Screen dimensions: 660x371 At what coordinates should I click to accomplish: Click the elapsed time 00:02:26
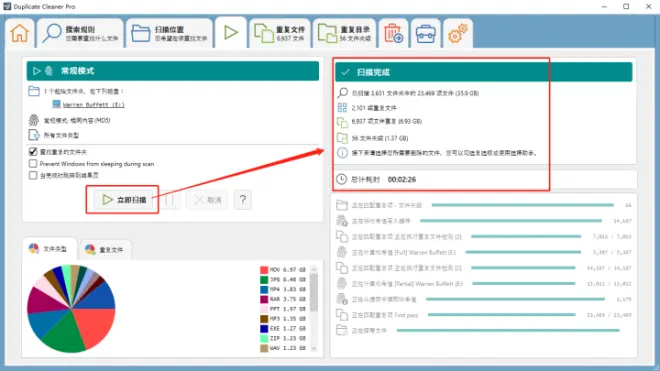[402, 179]
